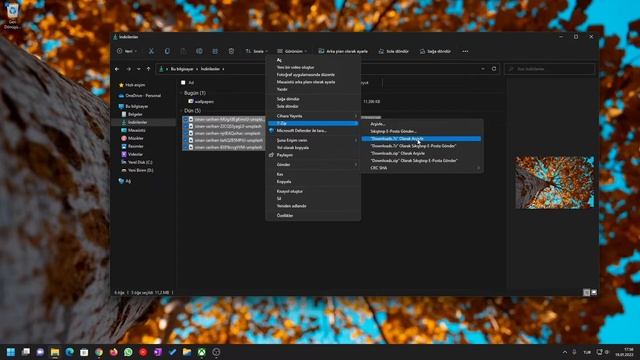Uncheck the third selected unsplash file checkbox

click(x=186, y=133)
